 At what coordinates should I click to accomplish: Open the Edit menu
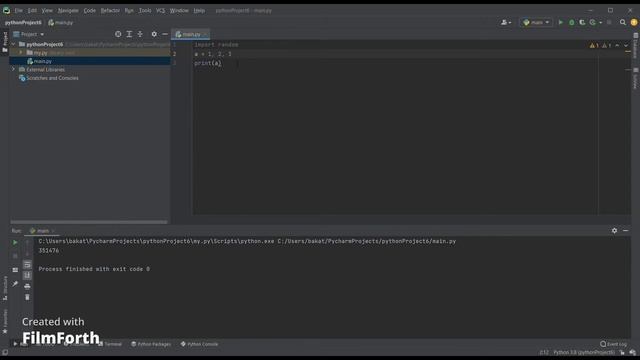[32, 11]
